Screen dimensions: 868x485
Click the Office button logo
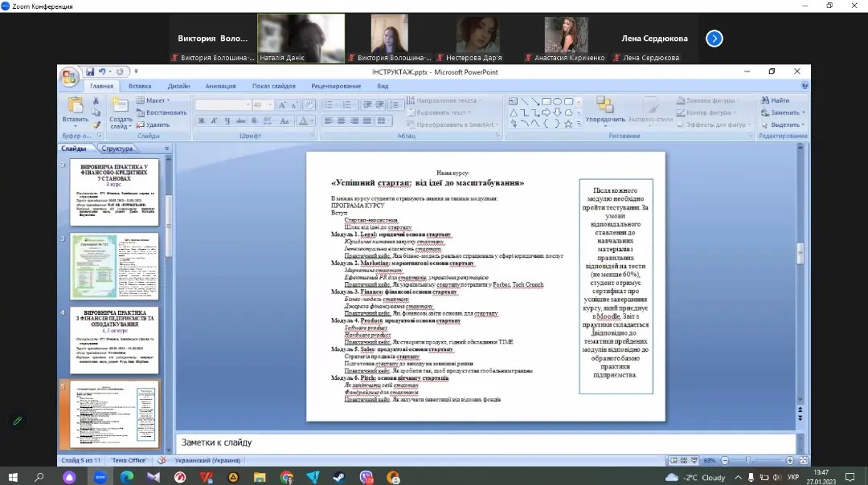tap(70, 76)
